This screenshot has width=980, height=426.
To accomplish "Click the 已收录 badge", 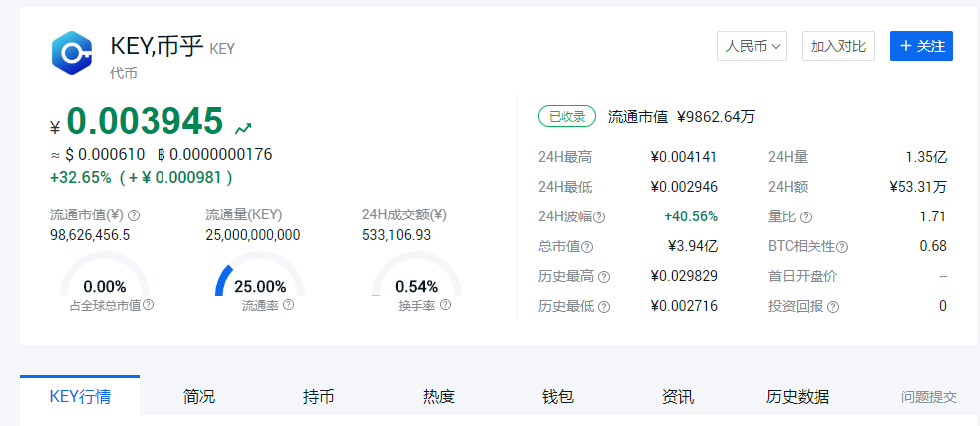I will tap(567, 117).
